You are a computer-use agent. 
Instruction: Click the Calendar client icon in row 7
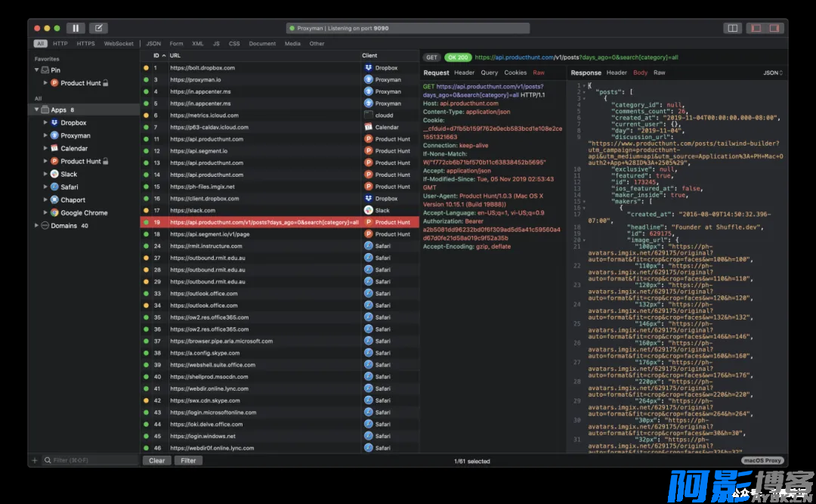click(x=369, y=127)
